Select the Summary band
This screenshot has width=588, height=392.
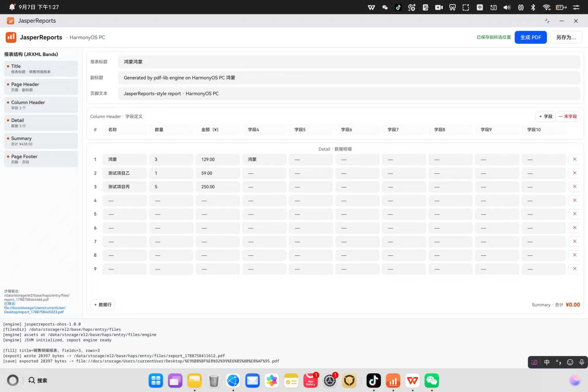[41, 141]
